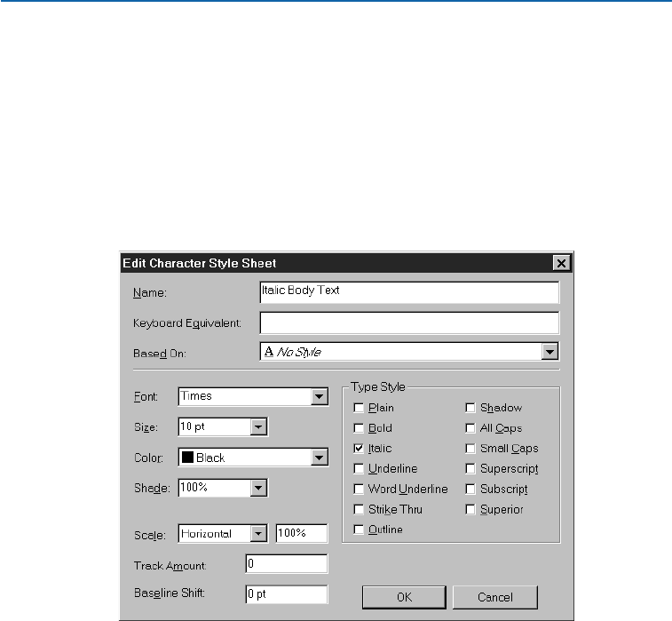Enable the Outline checkbox
Image resolution: width=672 pixels, height=621 pixels.
point(359,529)
